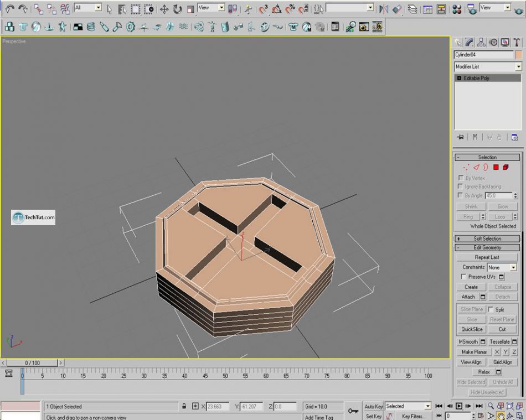Click the Undo arrow icon
This screenshot has width=526, height=420.
click(10, 9)
